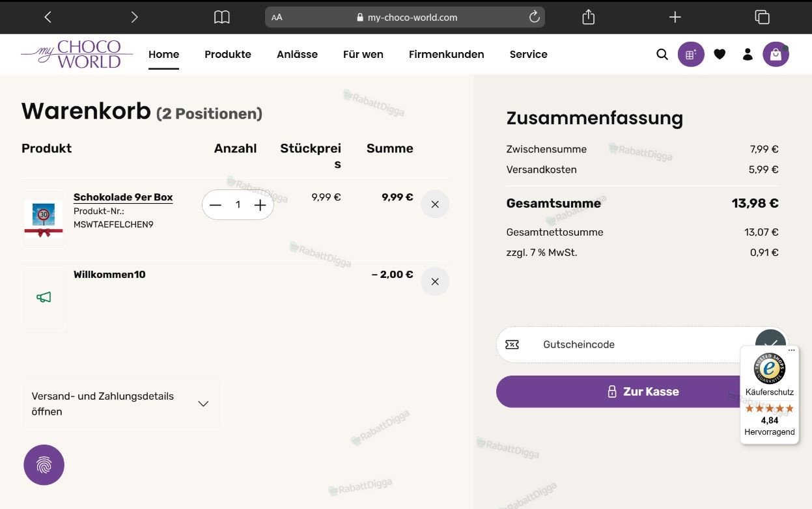Open the shopping bag cart icon
This screenshot has height=509, width=812.
[776, 55]
